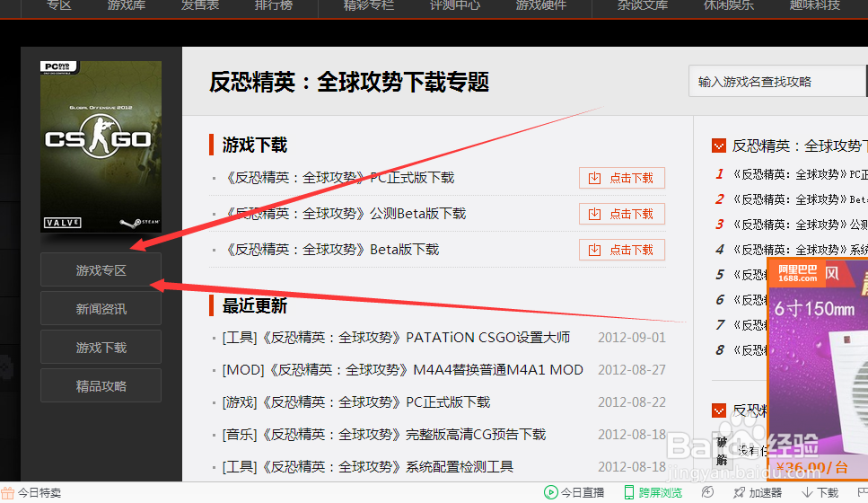Image resolution: width=868 pixels, height=503 pixels.
Task: Open [MOD] M4A4替换普通M4A1 MOD entry
Action: [402, 369]
